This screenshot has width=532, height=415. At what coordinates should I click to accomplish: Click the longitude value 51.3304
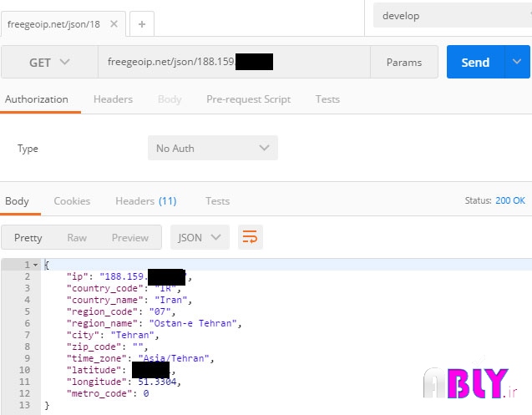tap(157, 382)
